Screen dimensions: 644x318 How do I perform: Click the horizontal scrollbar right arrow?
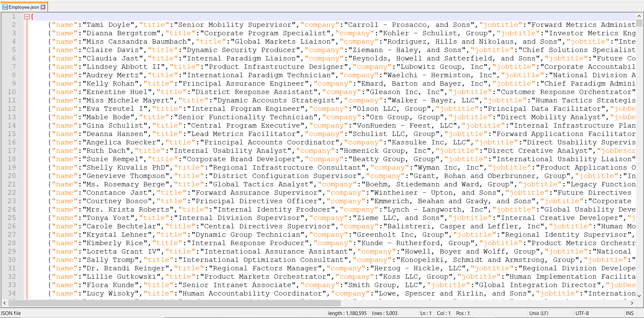[x=632, y=303]
